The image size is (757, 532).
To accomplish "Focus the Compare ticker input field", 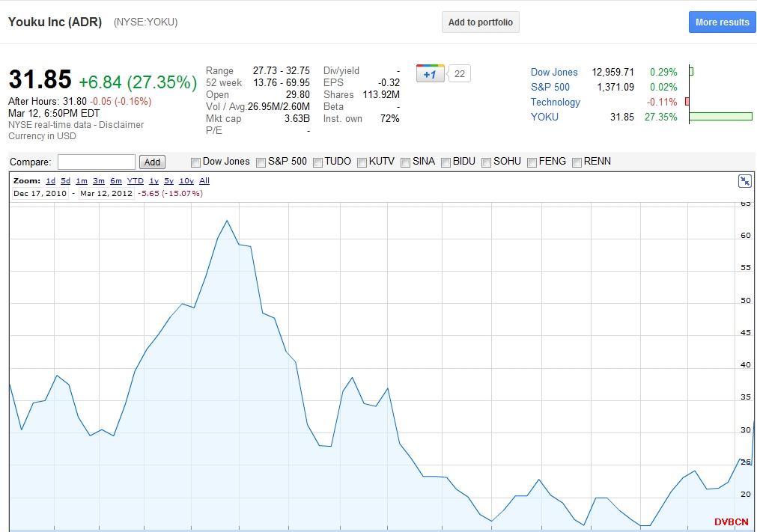I will click(97, 162).
